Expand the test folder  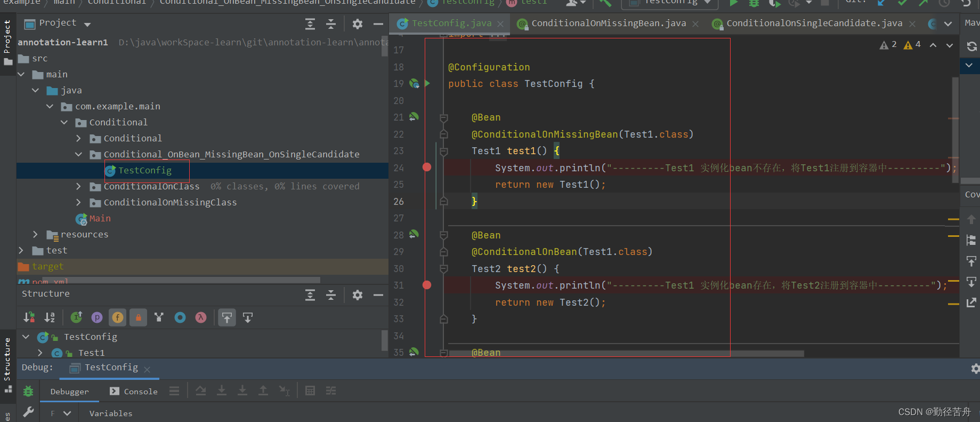[21, 250]
